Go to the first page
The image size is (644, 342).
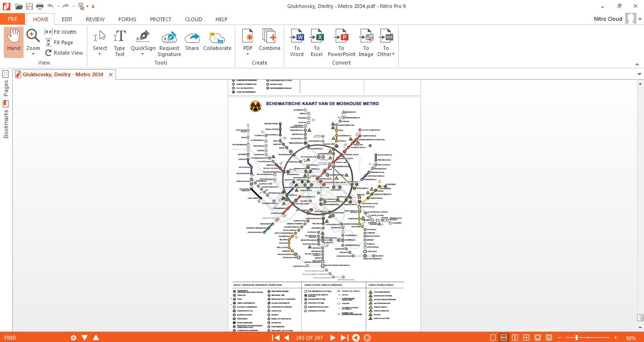pyautogui.click(x=276, y=338)
